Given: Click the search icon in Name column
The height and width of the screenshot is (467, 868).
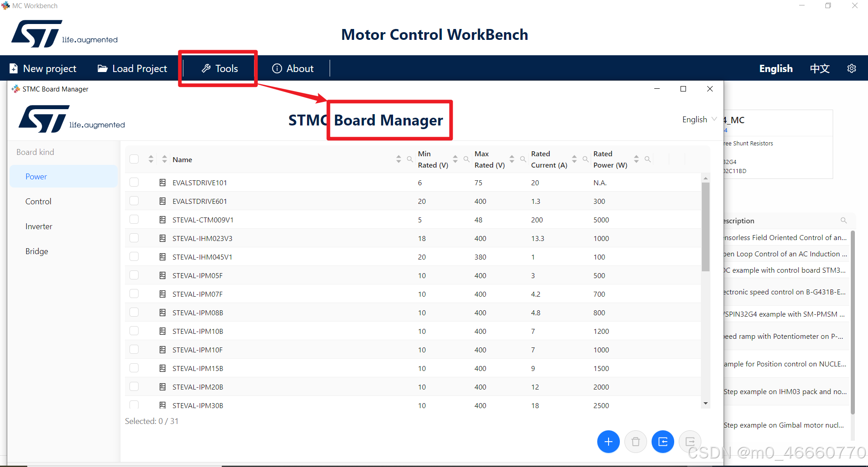Looking at the screenshot, I should tap(410, 159).
